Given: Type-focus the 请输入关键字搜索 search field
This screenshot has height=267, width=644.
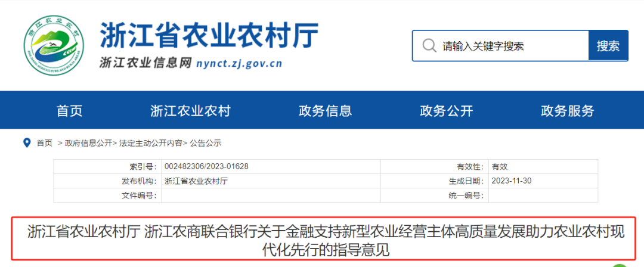Looking at the screenshot, I should pos(507,46).
